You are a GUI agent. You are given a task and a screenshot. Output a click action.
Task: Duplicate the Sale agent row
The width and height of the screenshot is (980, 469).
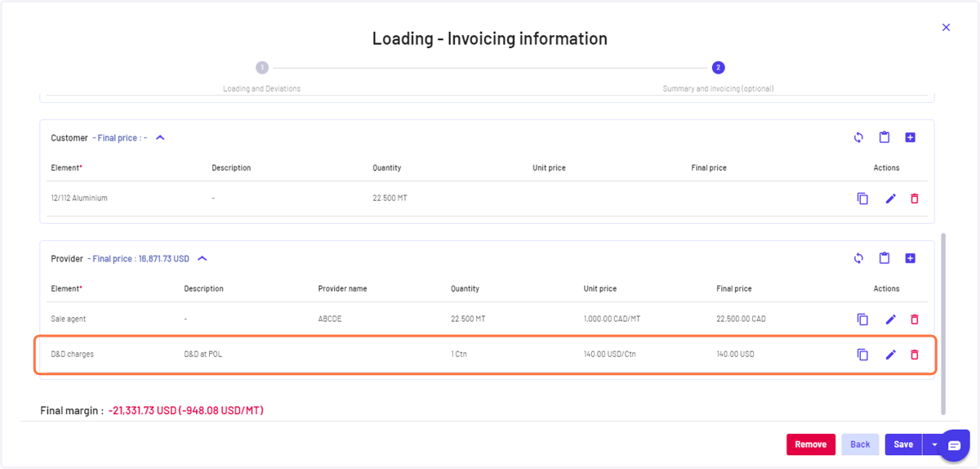coord(862,319)
